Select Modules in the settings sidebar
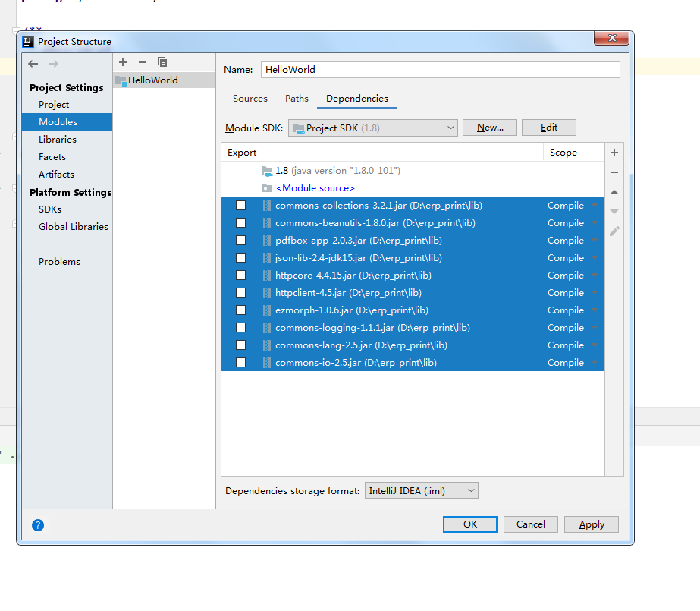Viewport: 700px width, 611px height. click(x=67, y=122)
